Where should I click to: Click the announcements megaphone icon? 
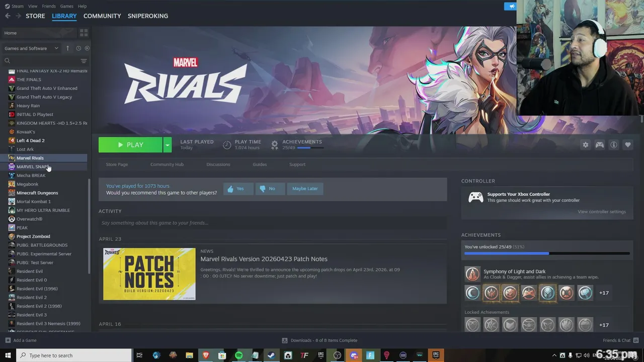(511, 6)
